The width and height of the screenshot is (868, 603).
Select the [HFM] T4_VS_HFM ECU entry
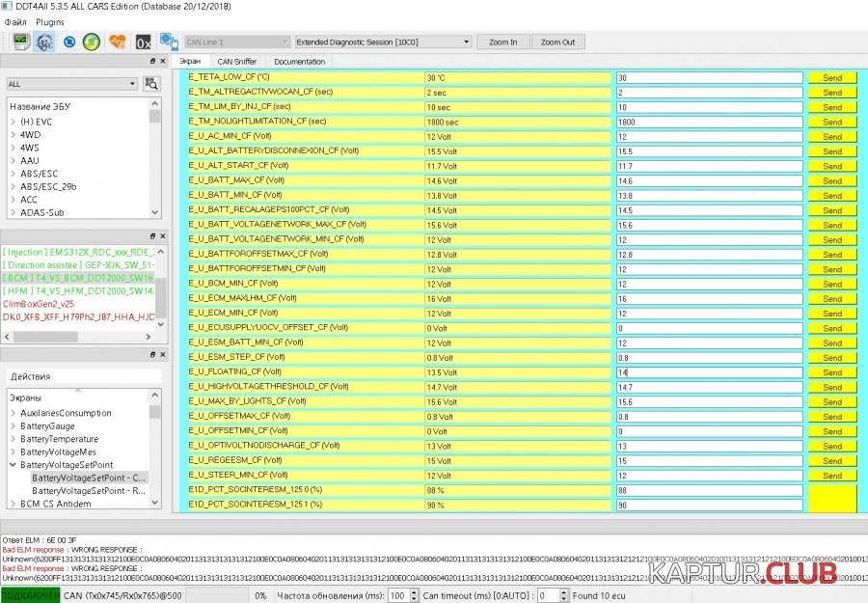78,290
